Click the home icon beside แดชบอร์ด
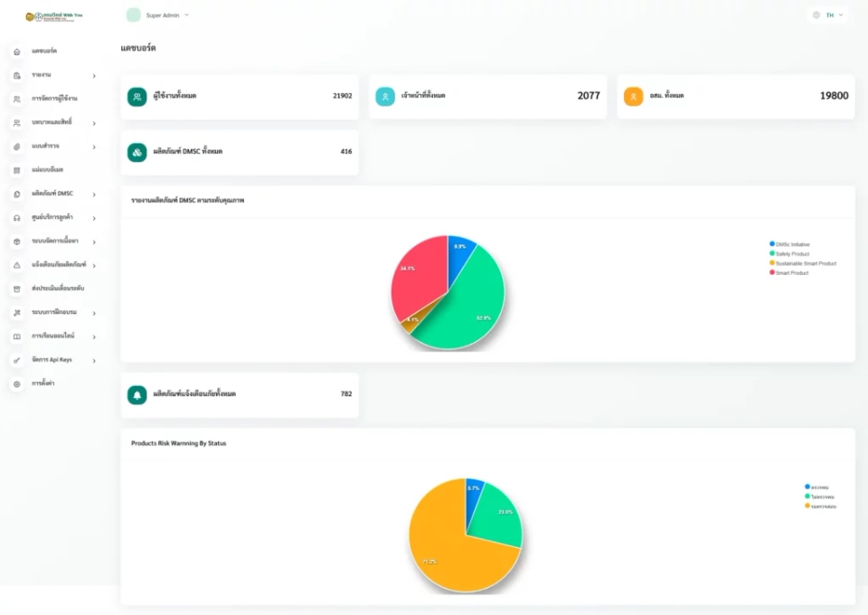This screenshot has height=615, width=868. (x=16, y=52)
